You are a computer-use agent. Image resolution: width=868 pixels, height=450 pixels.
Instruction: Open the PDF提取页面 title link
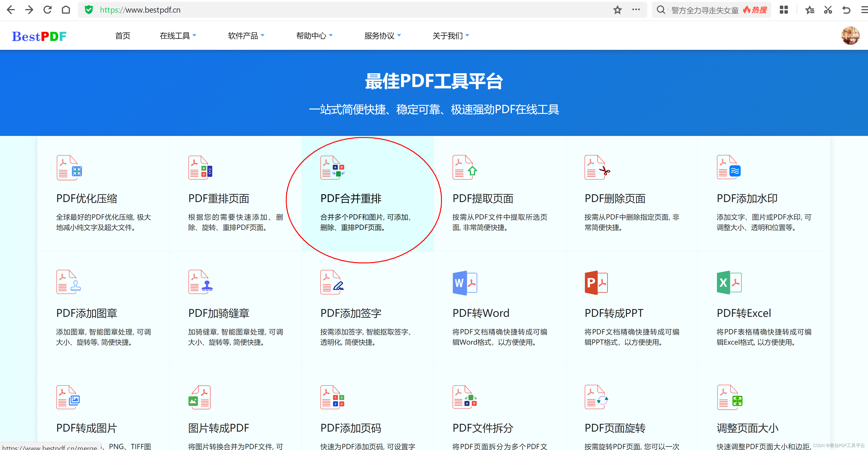coord(483,199)
